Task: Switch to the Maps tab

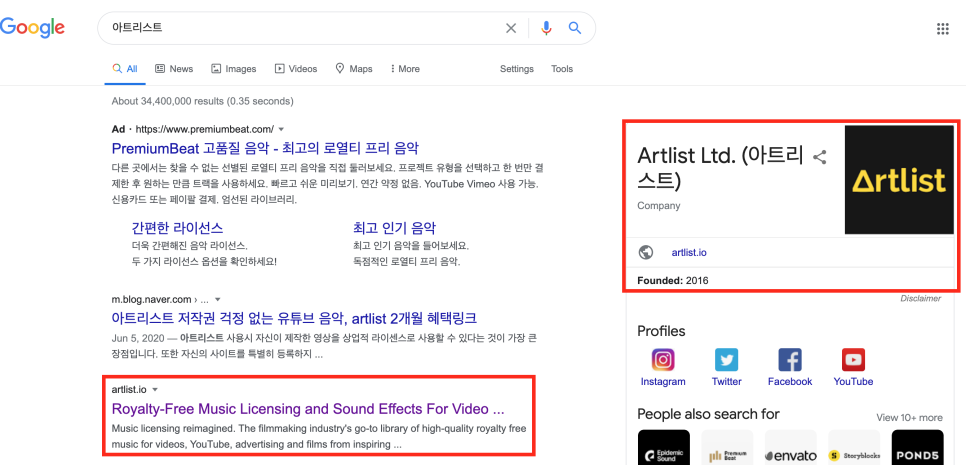Action: tap(354, 69)
